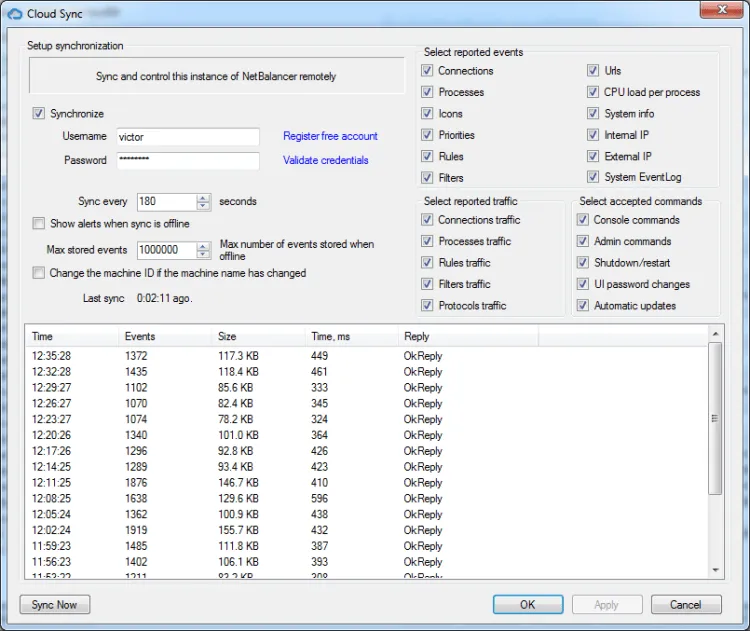Uncheck the System info checkbox
The image size is (750, 631).
click(593, 113)
